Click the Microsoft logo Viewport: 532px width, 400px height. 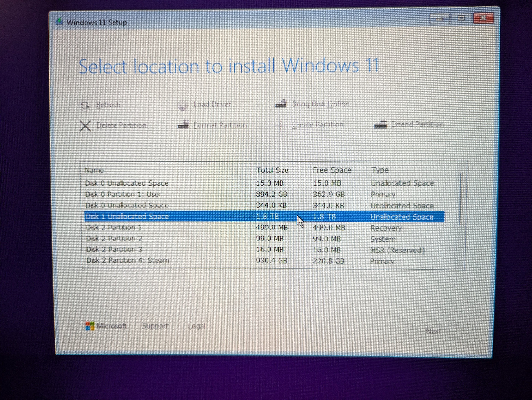coord(90,326)
